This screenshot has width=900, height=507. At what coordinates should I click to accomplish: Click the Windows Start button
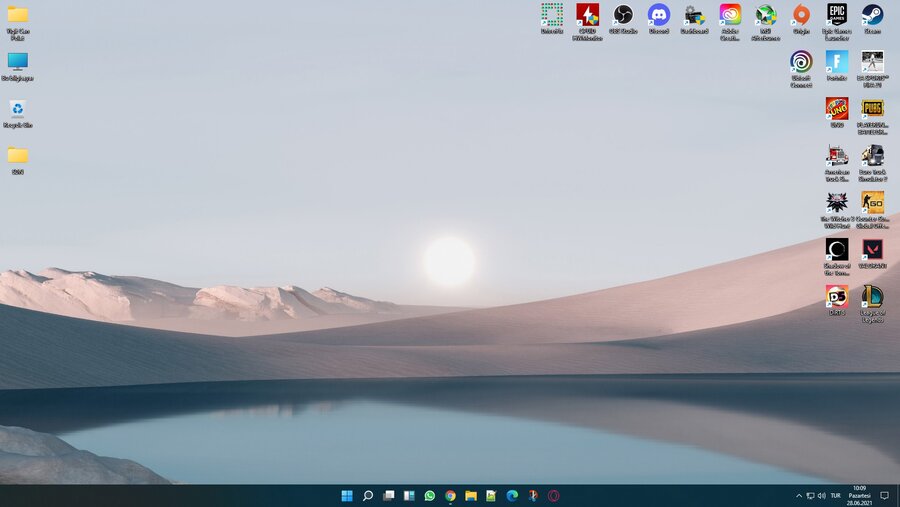[346, 495]
